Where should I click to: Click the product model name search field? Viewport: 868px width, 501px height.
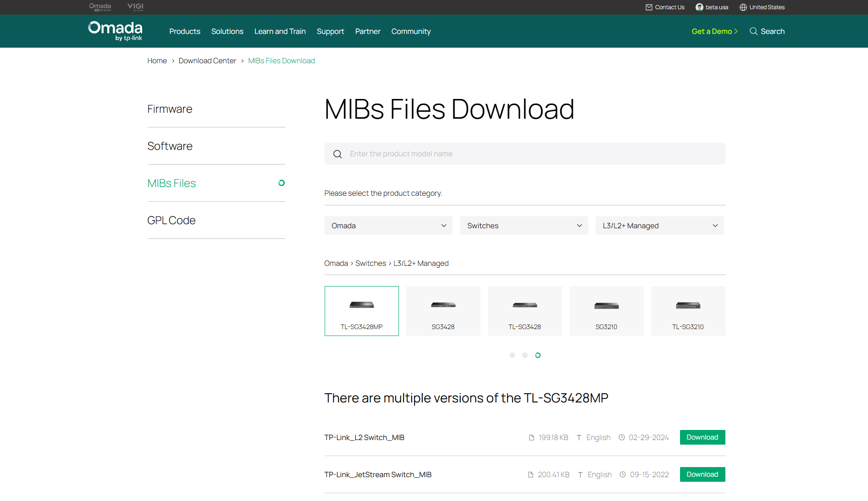pos(525,154)
